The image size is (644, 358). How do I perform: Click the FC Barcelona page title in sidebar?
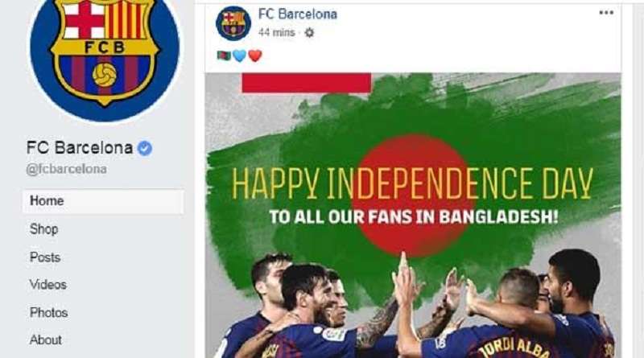click(80, 147)
